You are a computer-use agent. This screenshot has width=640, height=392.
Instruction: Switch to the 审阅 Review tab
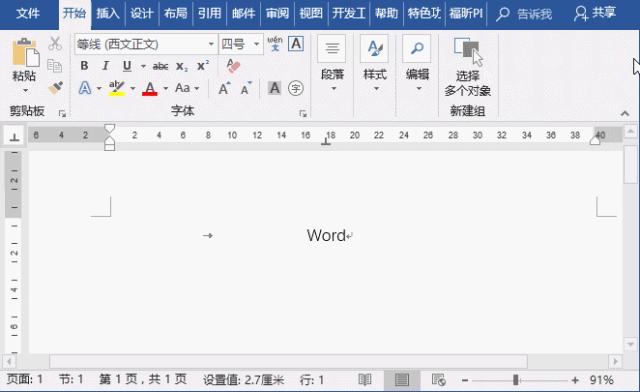(x=277, y=13)
